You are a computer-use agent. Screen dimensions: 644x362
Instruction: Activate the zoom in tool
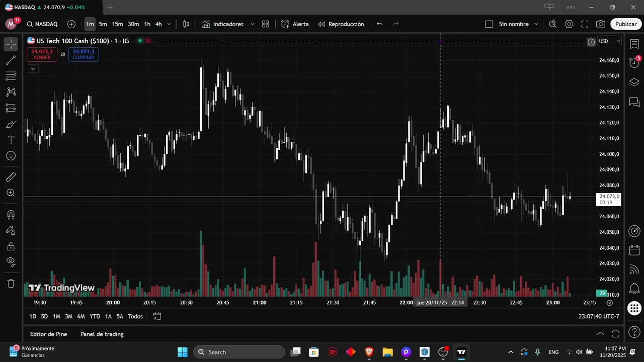11,193
